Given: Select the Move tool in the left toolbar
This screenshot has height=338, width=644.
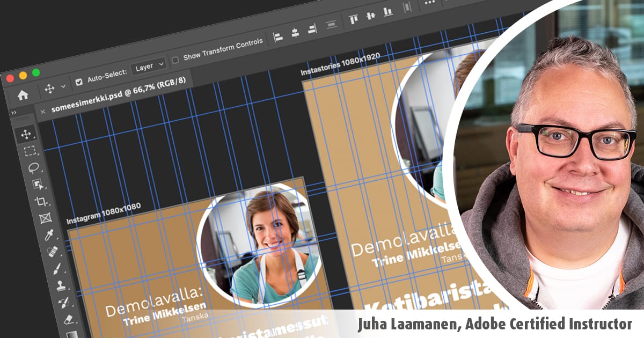Looking at the screenshot, I should click(x=26, y=134).
